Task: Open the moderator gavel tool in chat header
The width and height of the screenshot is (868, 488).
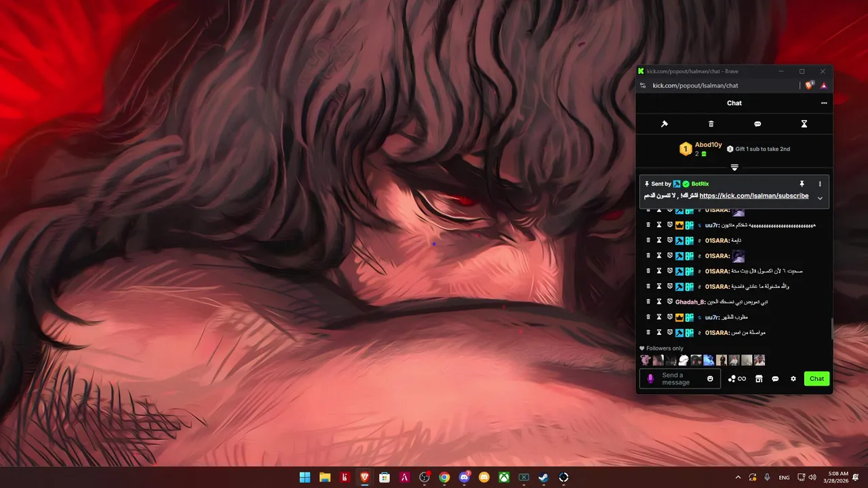Action: pyautogui.click(x=665, y=124)
